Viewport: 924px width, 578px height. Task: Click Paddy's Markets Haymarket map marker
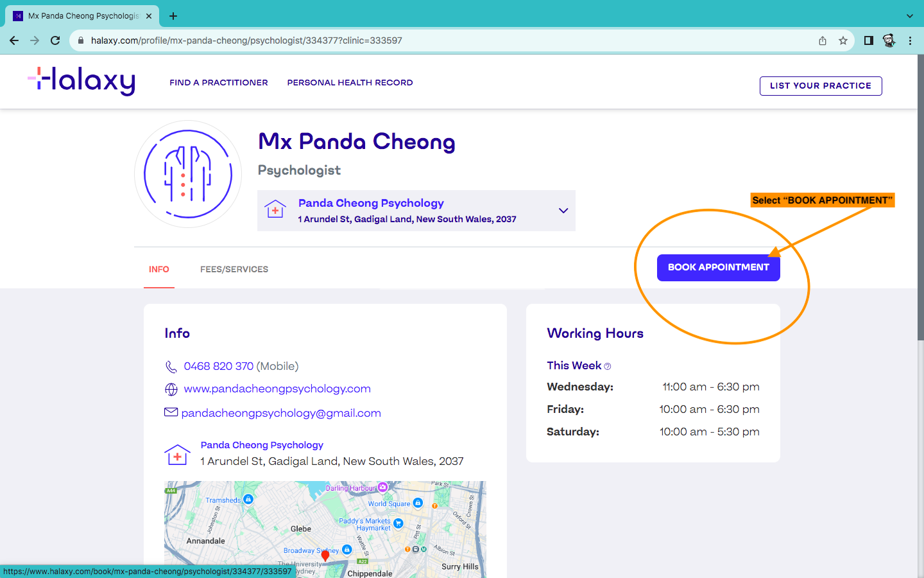(398, 523)
